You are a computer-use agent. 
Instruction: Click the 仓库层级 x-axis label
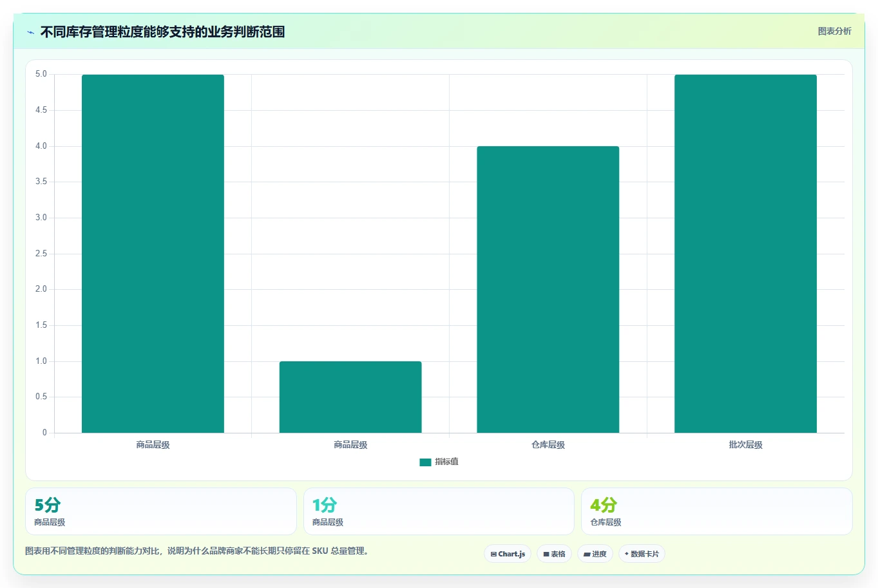pos(548,445)
